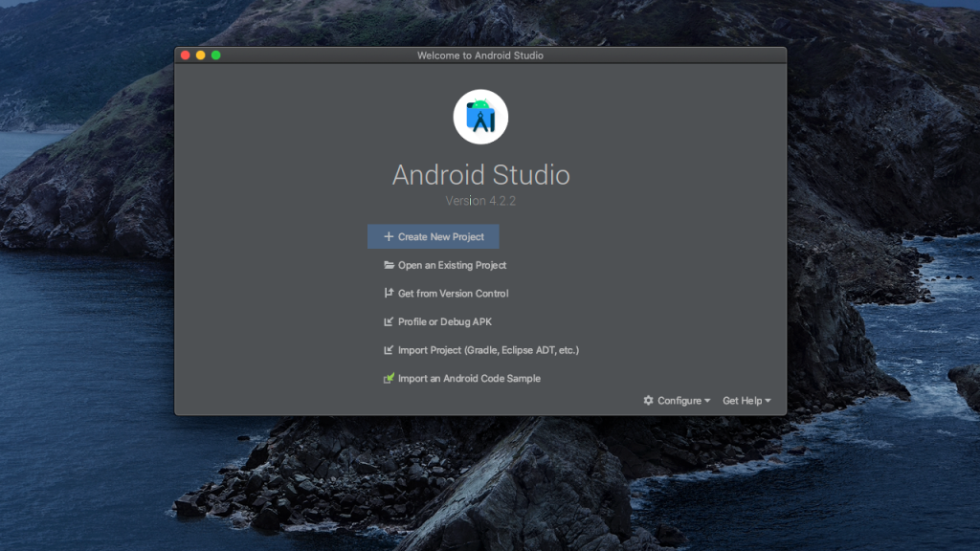This screenshot has width=980, height=551.
Task: Click the plus icon beside Create New Project
Action: click(389, 237)
